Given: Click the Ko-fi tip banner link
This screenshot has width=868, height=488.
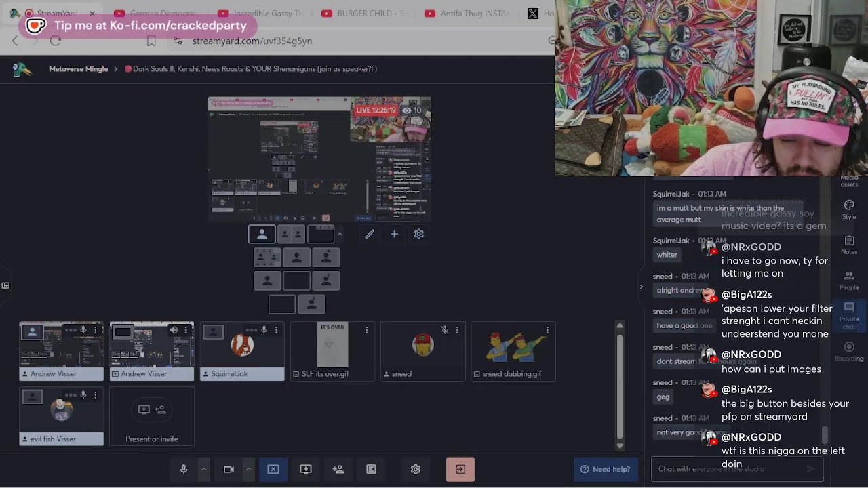Looking at the screenshot, I should tap(138, 26).
